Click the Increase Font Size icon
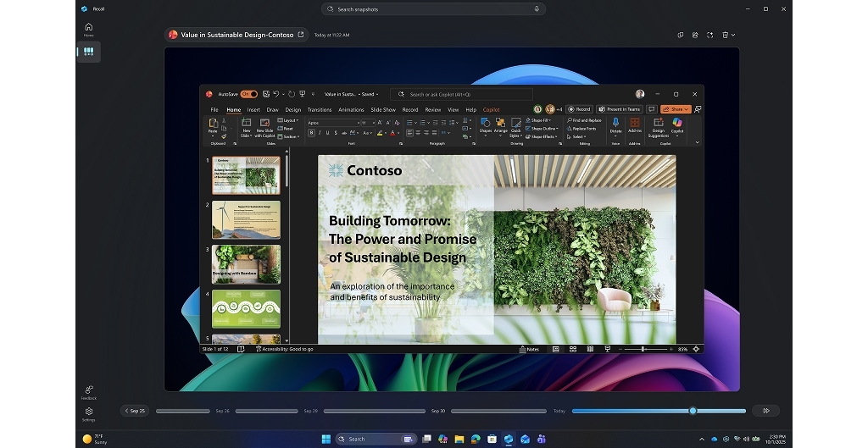Image resolution: width=868 pixels, height=448 pixels. (x=380, y=123)
